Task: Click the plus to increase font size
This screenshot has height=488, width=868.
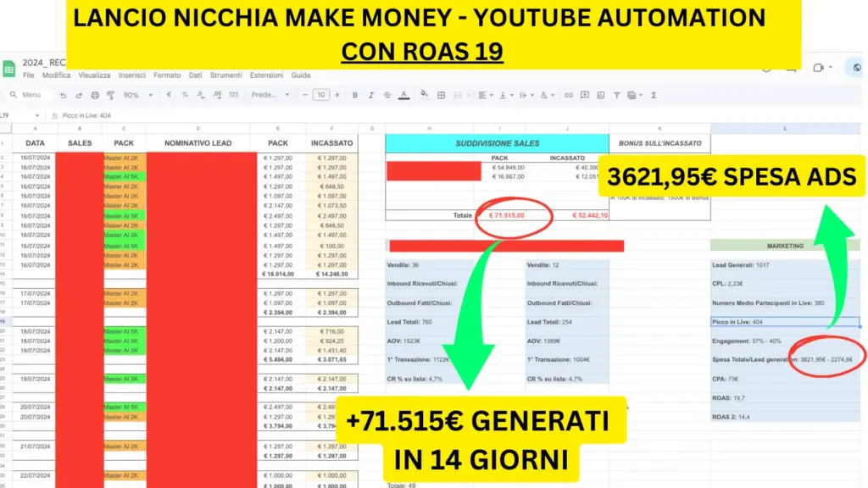Action: pyautogui.click(x=337, y=95)
